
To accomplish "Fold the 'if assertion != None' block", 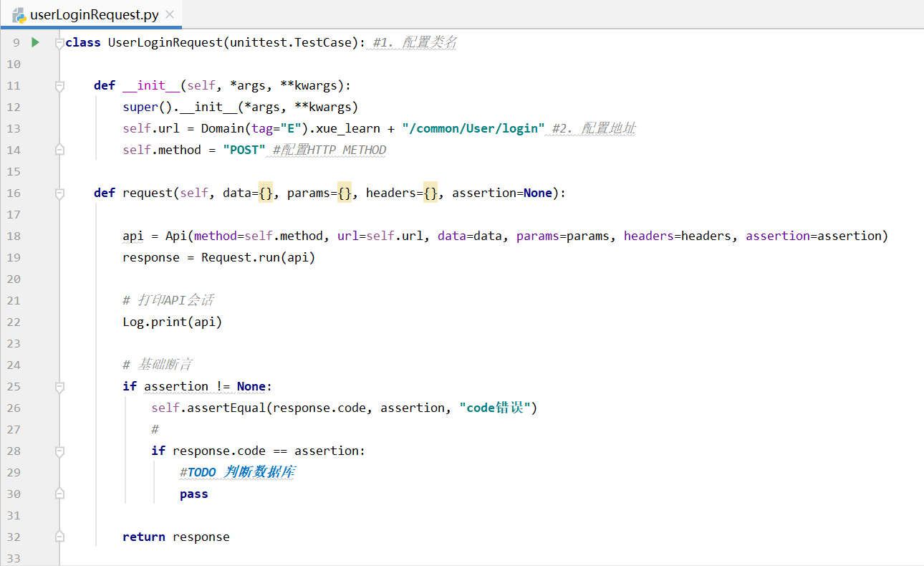I will (59, 387).
